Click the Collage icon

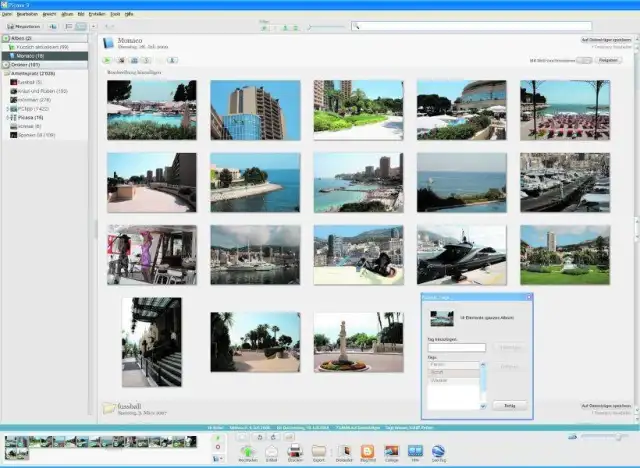pyautogui.click(x=391, y=452)
